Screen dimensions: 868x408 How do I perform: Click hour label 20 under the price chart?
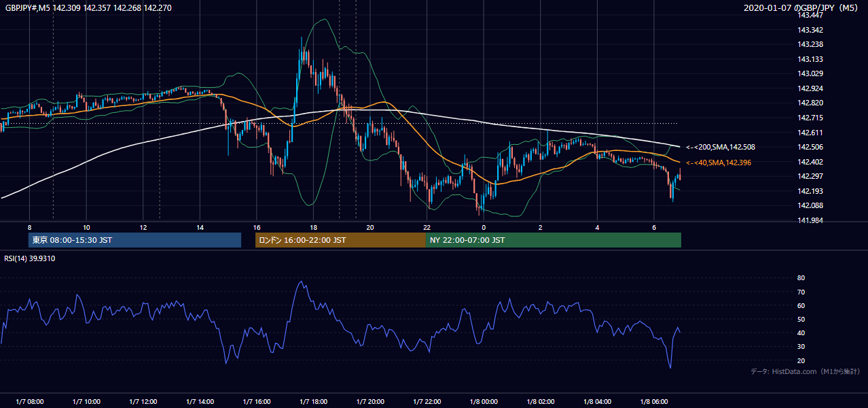pyautogui.click(x=370, y=227)
